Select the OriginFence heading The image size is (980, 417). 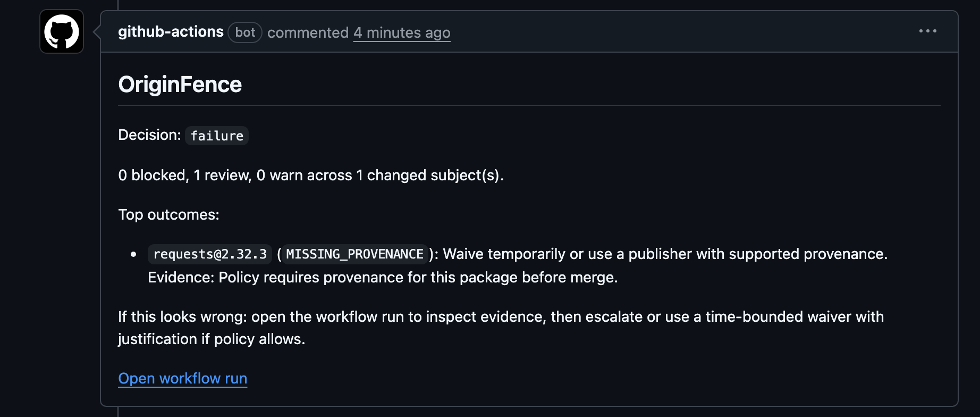click(x=180, y=84)
